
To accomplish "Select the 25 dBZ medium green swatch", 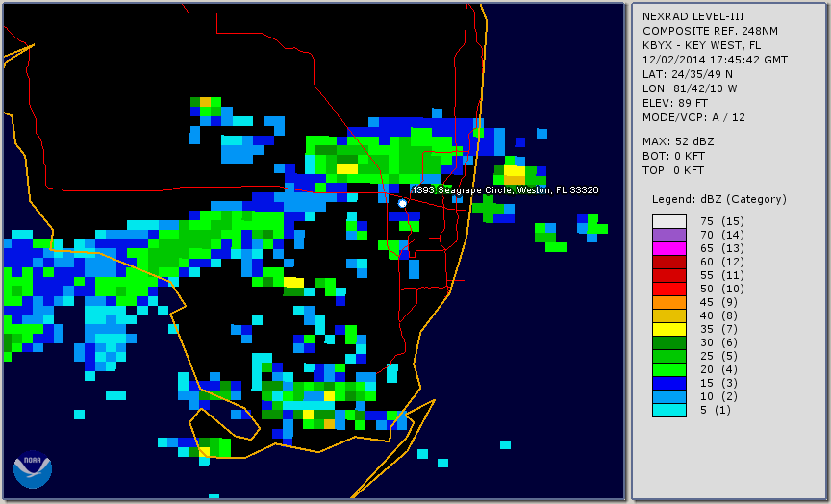I will [x=669, y=356].
